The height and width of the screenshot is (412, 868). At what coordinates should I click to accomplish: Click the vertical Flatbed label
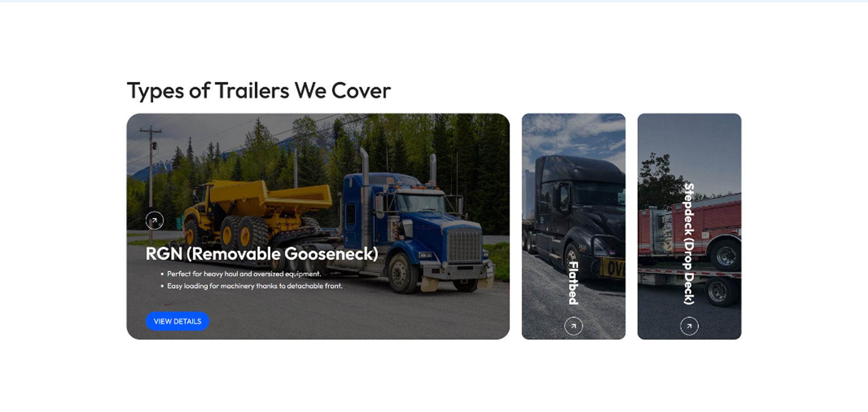tap(573, 283)
